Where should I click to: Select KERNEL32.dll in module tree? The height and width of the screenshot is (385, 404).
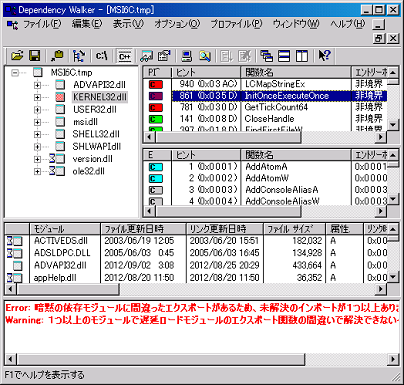point(100,97)
